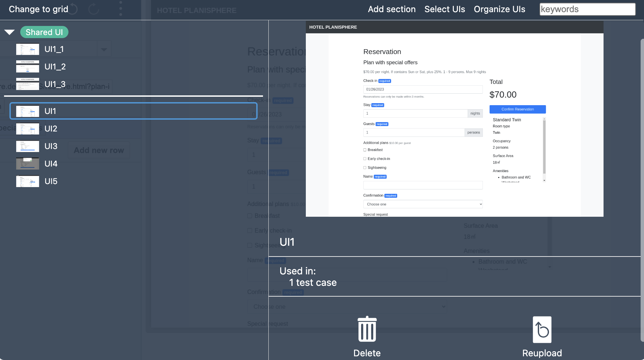Click the trash can Delete icon
Viewport: 644px width, 360px height.
(367, 329)
